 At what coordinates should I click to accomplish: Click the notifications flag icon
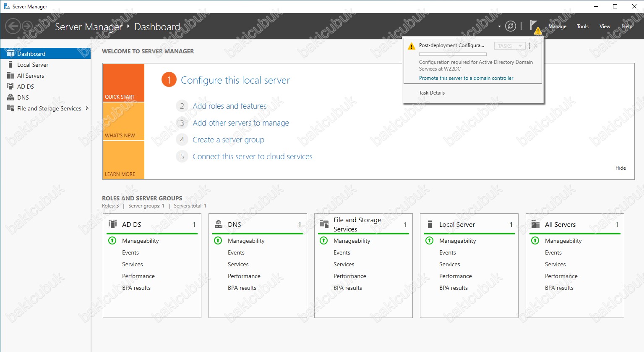534,26
